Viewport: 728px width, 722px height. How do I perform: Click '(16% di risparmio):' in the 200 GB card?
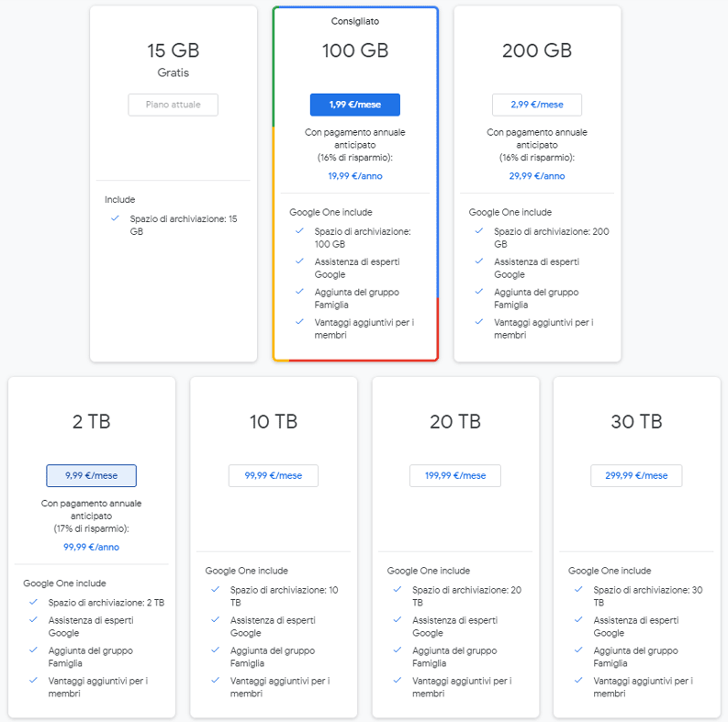tap(537, 157)
